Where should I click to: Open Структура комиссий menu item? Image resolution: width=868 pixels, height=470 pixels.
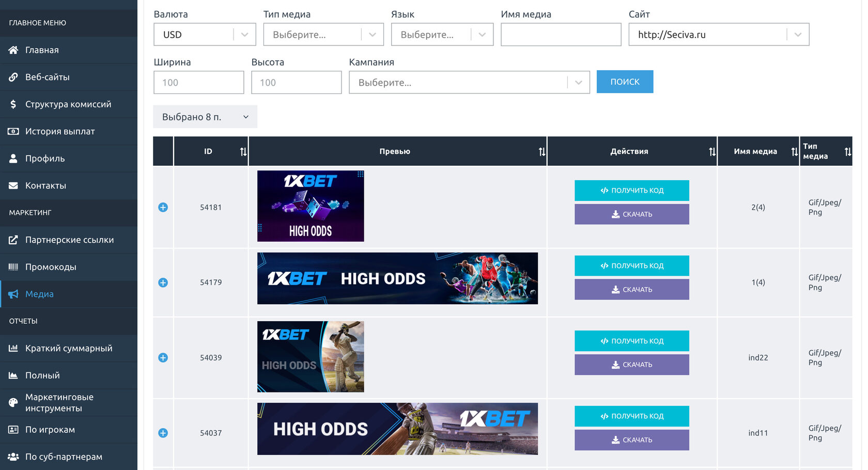point(69,104)
